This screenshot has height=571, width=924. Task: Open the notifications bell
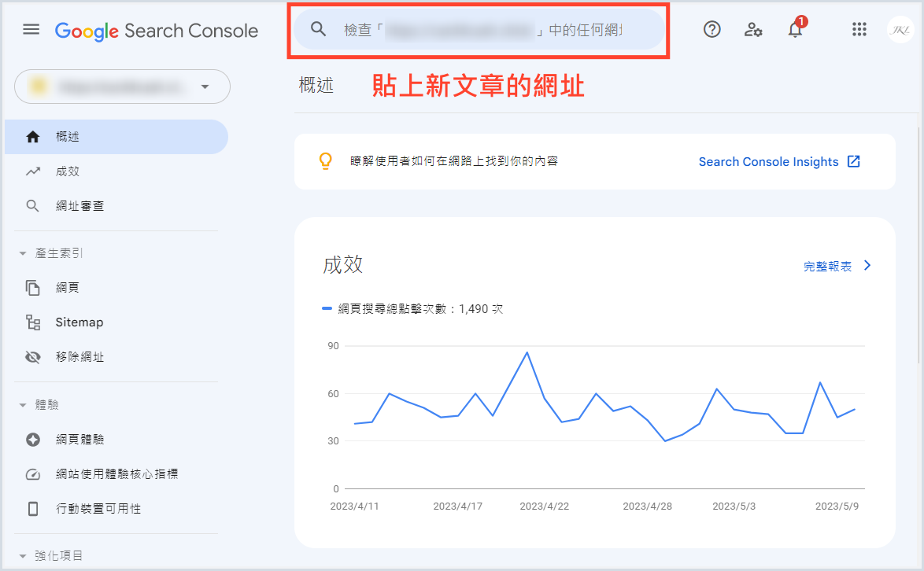[795, 31]
